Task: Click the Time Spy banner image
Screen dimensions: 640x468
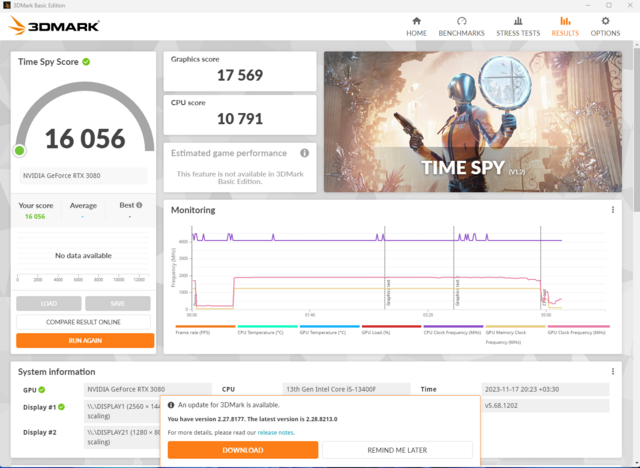Action: 473,121
